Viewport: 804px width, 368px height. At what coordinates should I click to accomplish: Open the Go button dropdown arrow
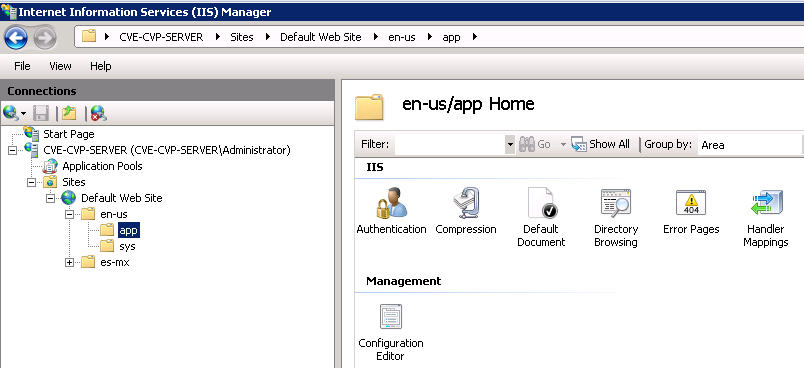(x=562, y=145)
